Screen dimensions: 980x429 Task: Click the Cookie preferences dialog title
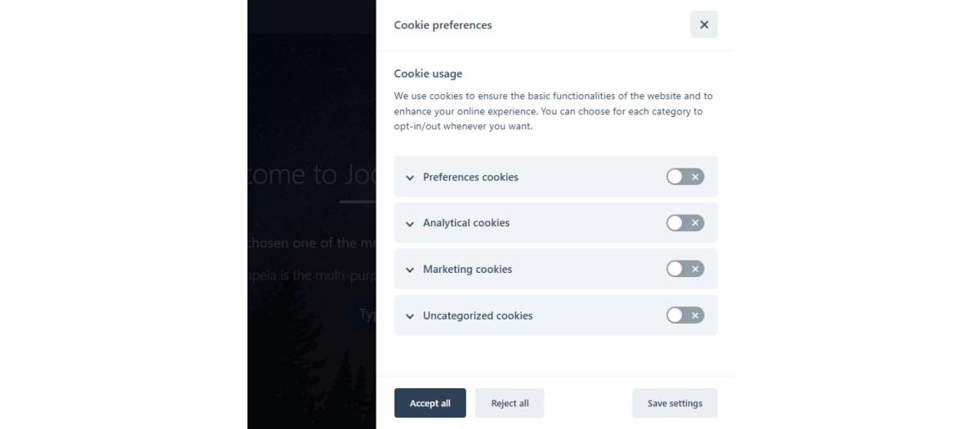pos(443,25)
